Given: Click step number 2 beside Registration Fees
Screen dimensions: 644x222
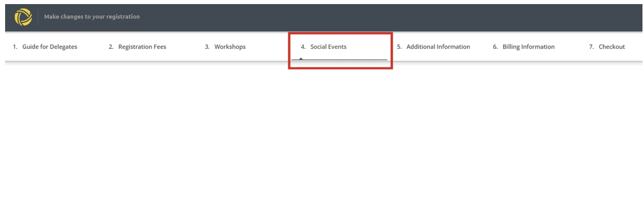Looking at the screenshot, I should click(111, 47).
